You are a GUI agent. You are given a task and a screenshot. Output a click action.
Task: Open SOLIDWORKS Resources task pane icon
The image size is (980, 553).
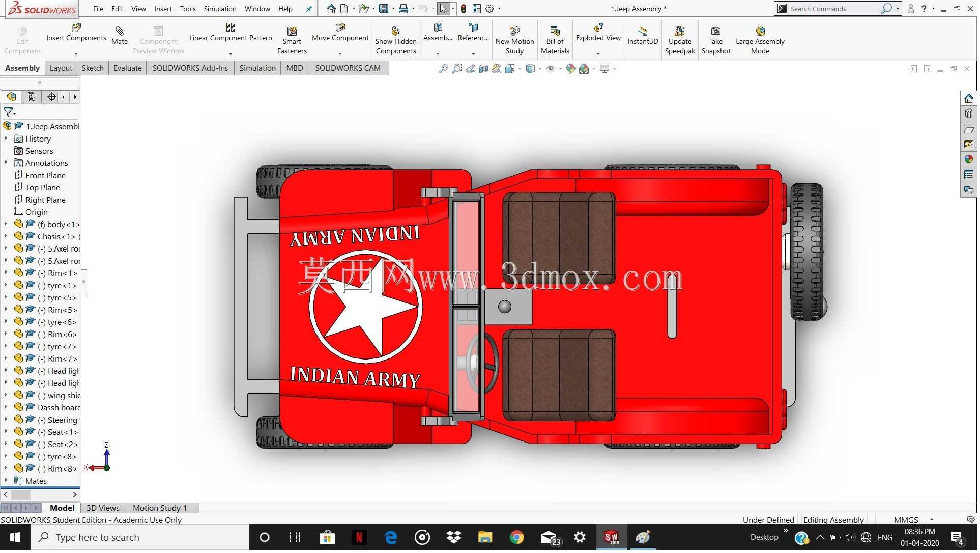tap(969, 98)
